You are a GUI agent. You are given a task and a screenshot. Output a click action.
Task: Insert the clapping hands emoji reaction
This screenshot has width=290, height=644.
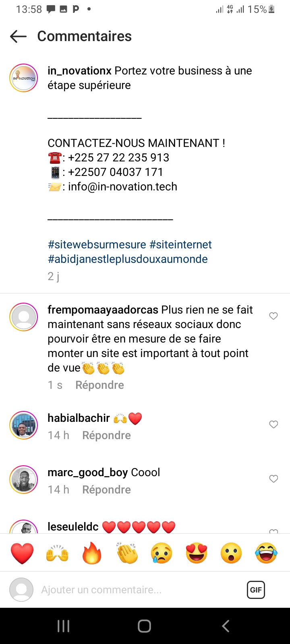[127, 553]
